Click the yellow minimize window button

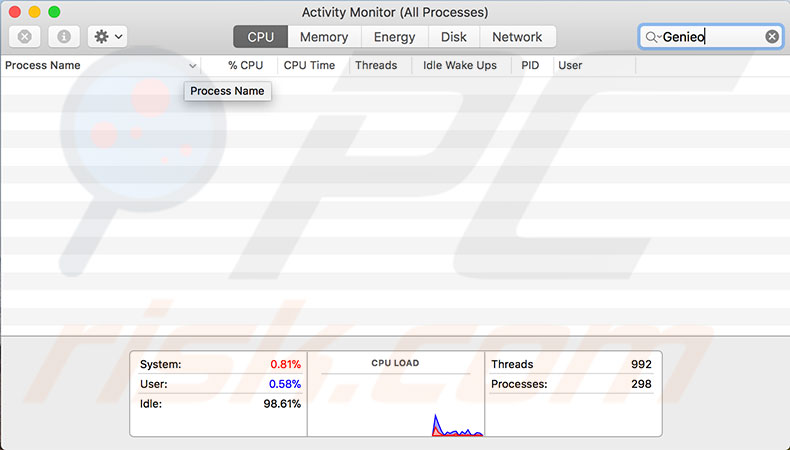[35, 12]
